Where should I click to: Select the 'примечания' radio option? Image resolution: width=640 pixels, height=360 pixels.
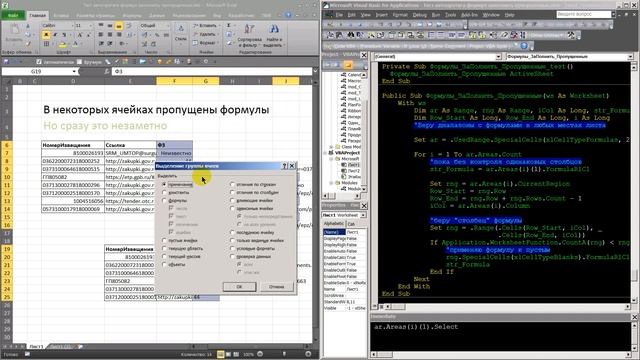[164, 184]
